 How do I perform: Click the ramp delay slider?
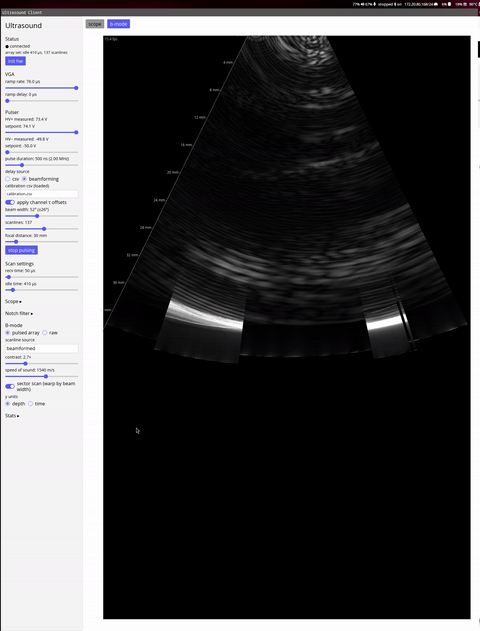pos(41,101)
